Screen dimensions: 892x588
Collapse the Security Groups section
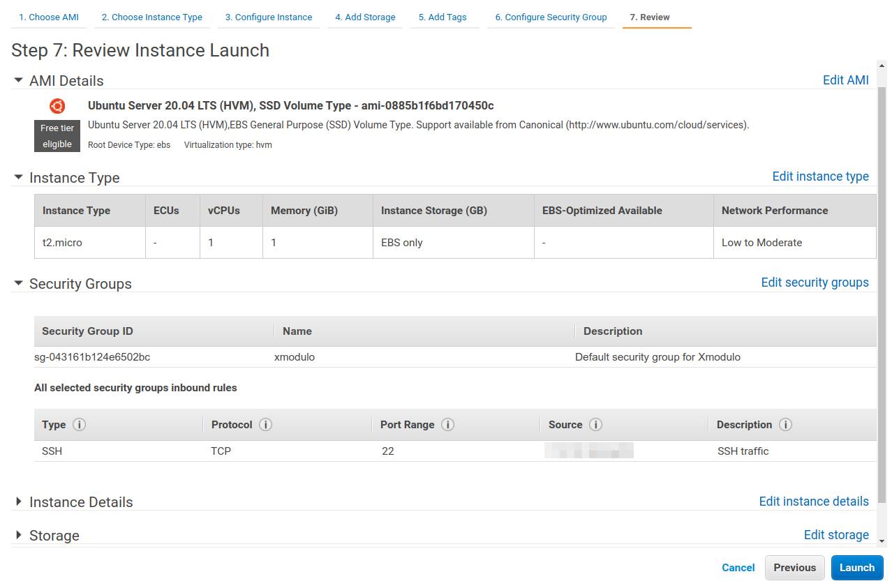[19, 283]
